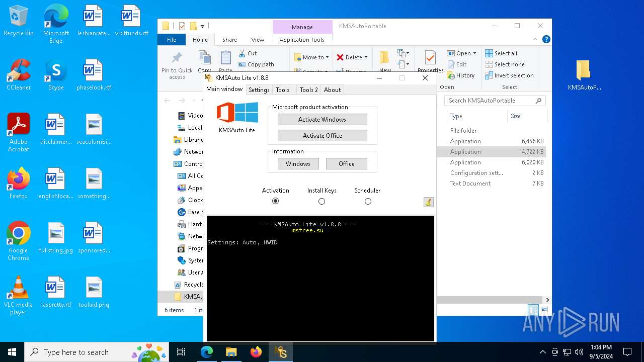The image size is (644, 362).
Task: Open the Recycle Bin desktop icon
Action: click(19, 21)
